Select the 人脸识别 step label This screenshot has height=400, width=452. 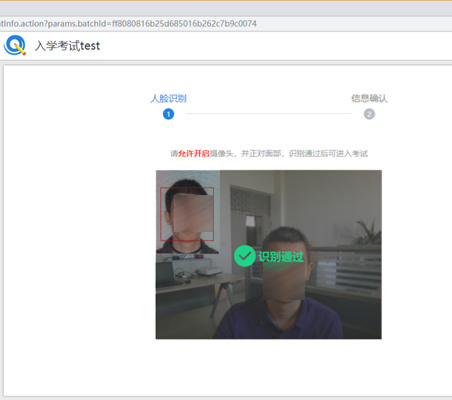click(168, 98)
